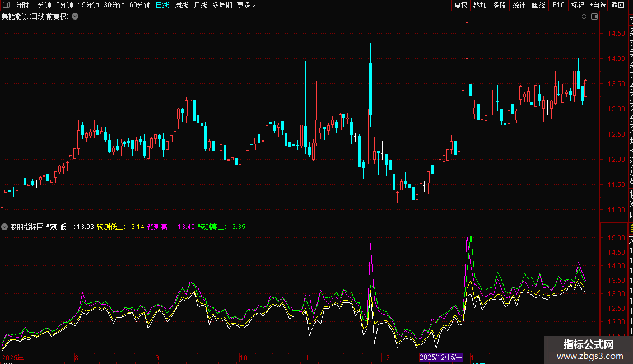Click the diamond icon in main chart corner
633x364 pixels.
click(x=584, y=17)
